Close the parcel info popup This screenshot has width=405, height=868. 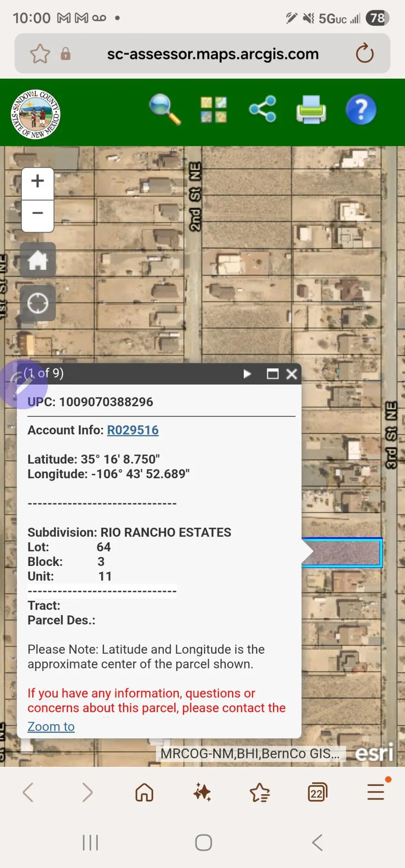tap(292, 374)
